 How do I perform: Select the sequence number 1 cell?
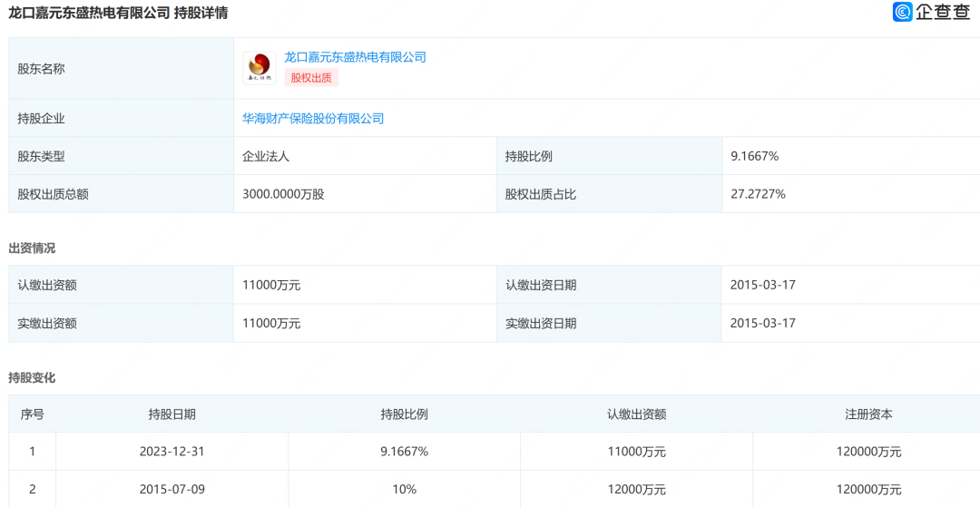coord(33,452)
